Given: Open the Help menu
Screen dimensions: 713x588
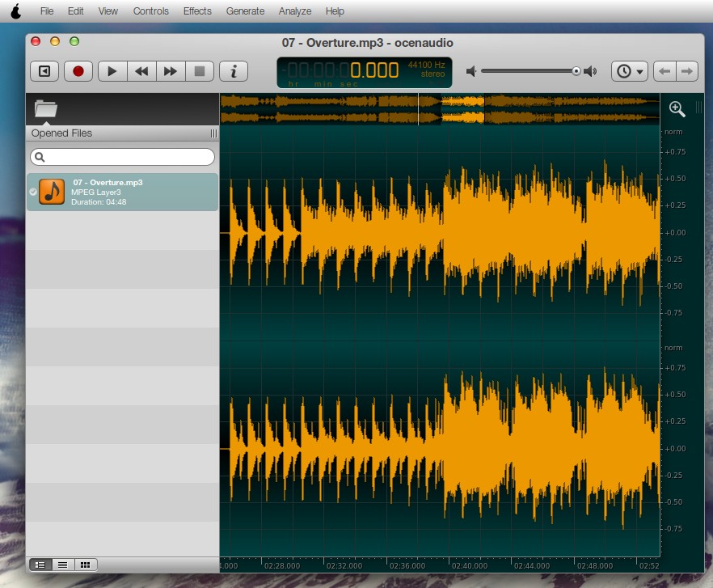Looking at the screenshot, I should [x=335, y=11].
